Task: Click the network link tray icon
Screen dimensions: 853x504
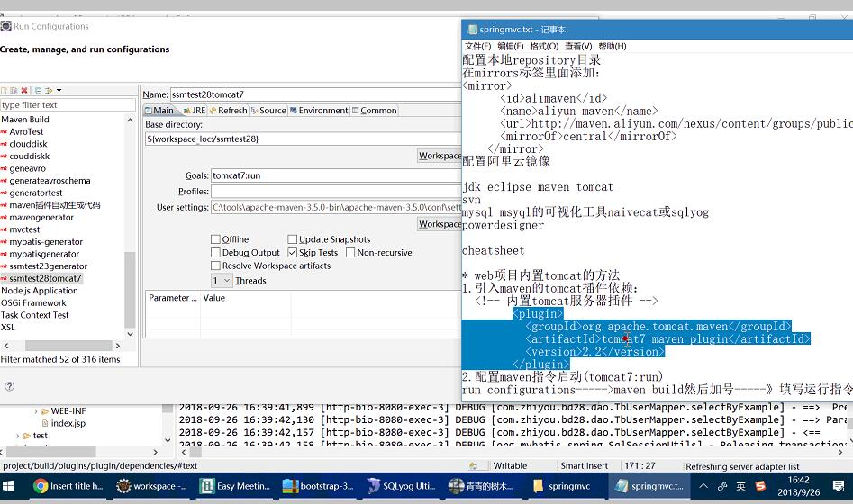Action: (721, 485)
